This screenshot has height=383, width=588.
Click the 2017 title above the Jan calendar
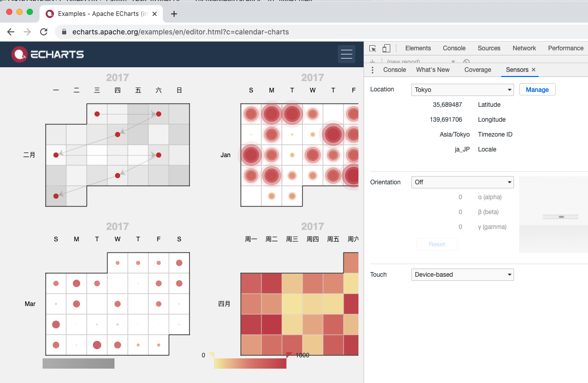(312, 78)
